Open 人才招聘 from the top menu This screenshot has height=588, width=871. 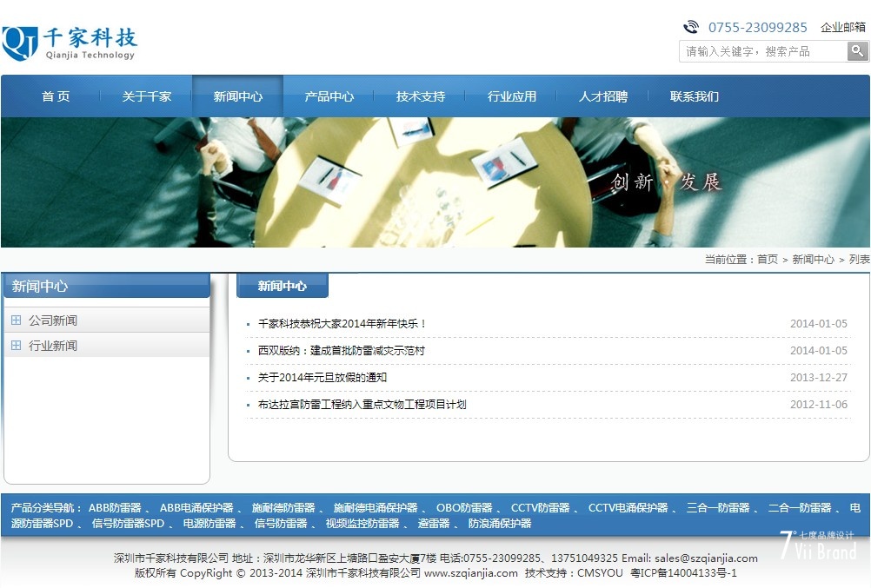tap(602, 96)
